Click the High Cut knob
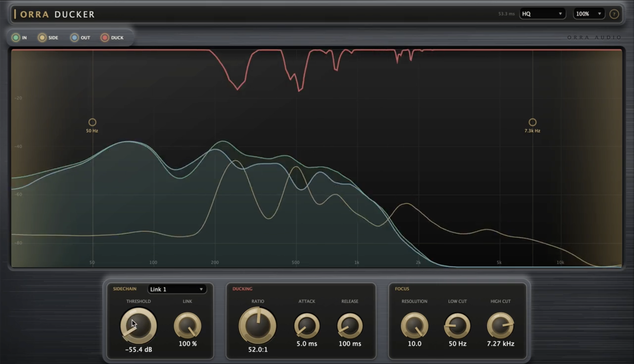The width and height of the screenshot is (634, 364). [x=500, y=326]
